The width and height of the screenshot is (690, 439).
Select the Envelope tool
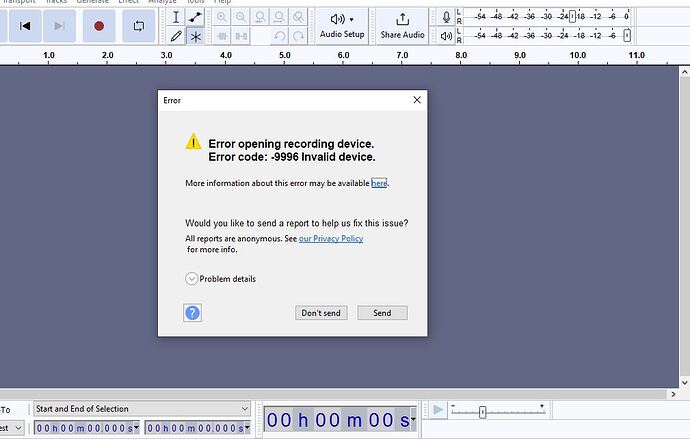click(196, 17)
